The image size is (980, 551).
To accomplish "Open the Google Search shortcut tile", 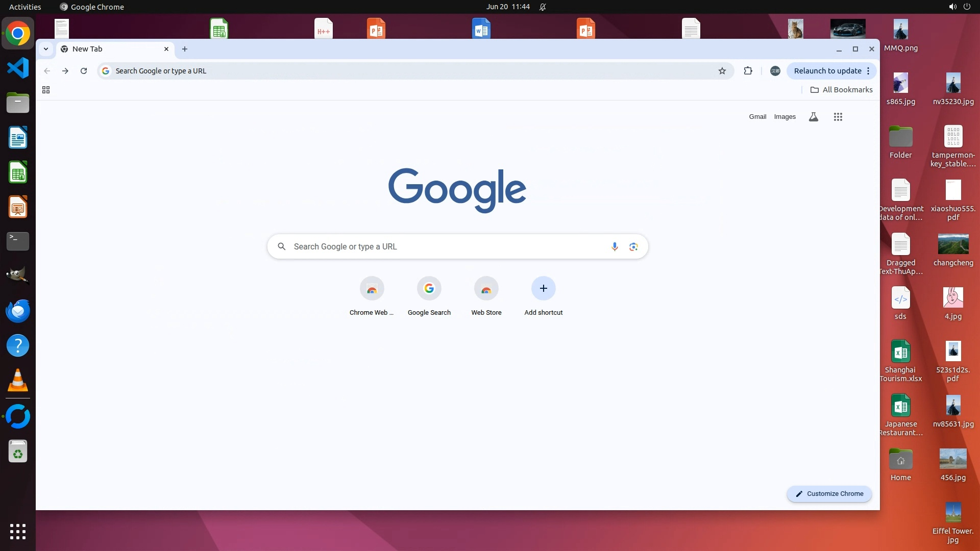I will 429,289.
